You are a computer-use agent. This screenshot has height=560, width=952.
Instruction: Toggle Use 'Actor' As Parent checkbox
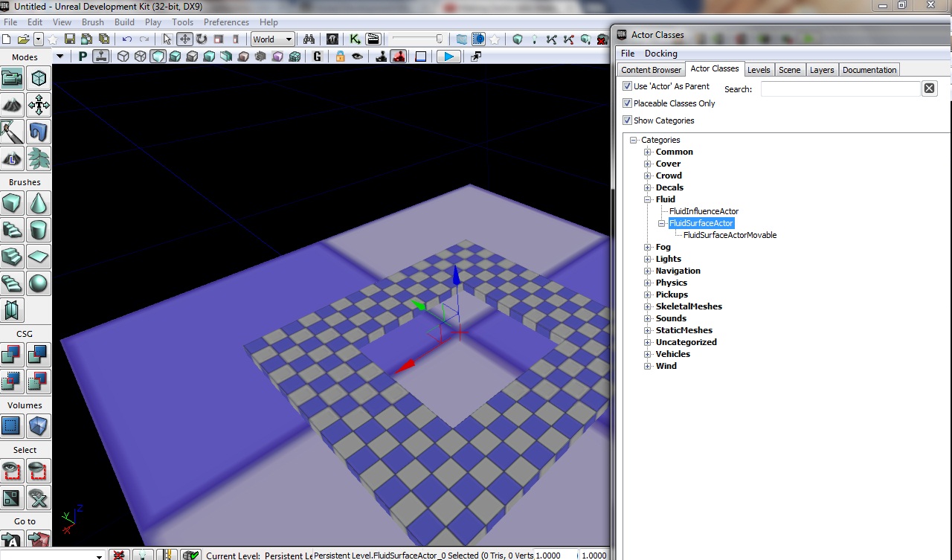[627, 86]
